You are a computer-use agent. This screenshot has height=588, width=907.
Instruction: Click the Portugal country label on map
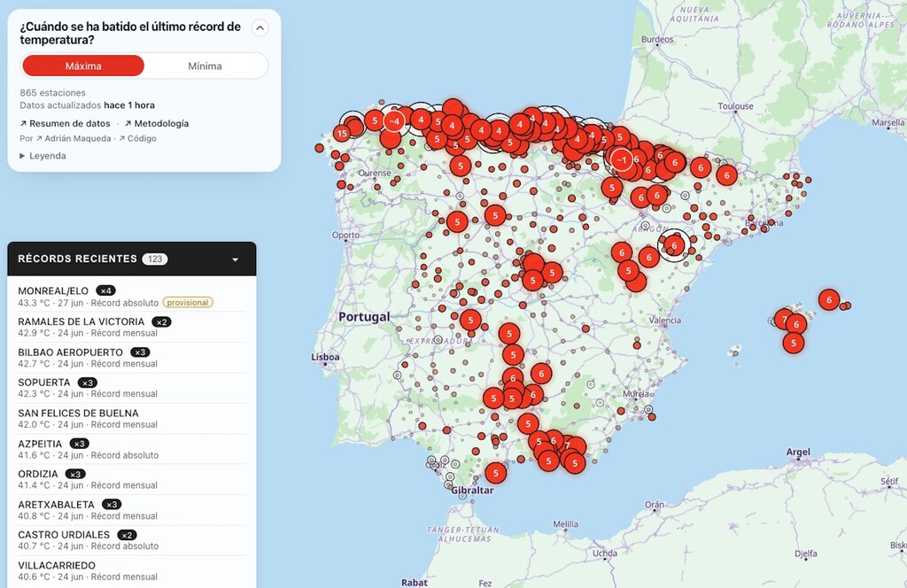[364, 317]
